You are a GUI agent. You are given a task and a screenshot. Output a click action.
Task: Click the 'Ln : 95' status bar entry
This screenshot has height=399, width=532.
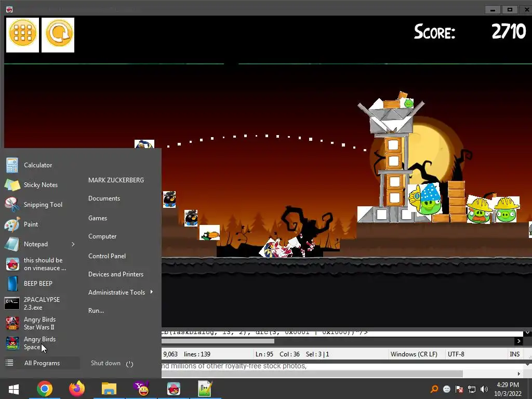coord(264,354)
